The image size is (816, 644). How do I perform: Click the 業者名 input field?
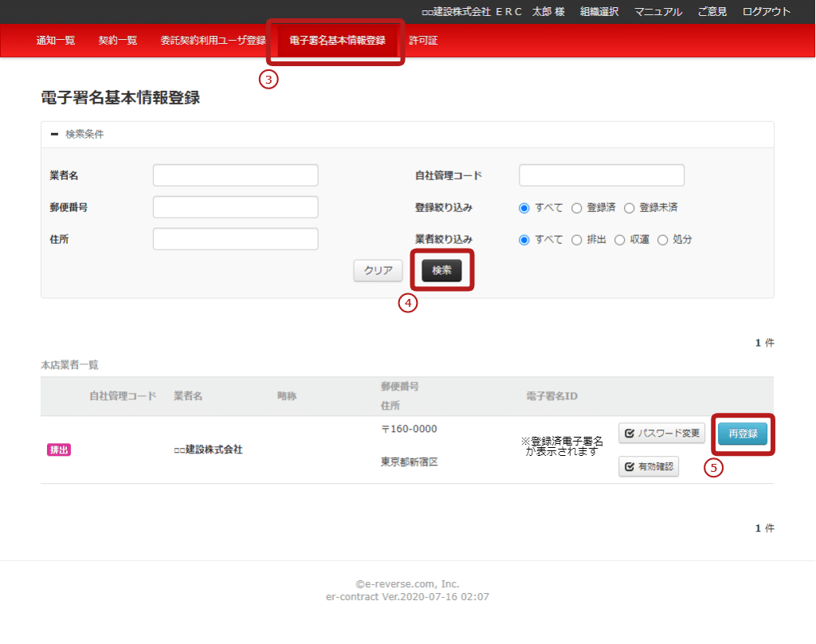pyautogui.click(x=235, y=175)
